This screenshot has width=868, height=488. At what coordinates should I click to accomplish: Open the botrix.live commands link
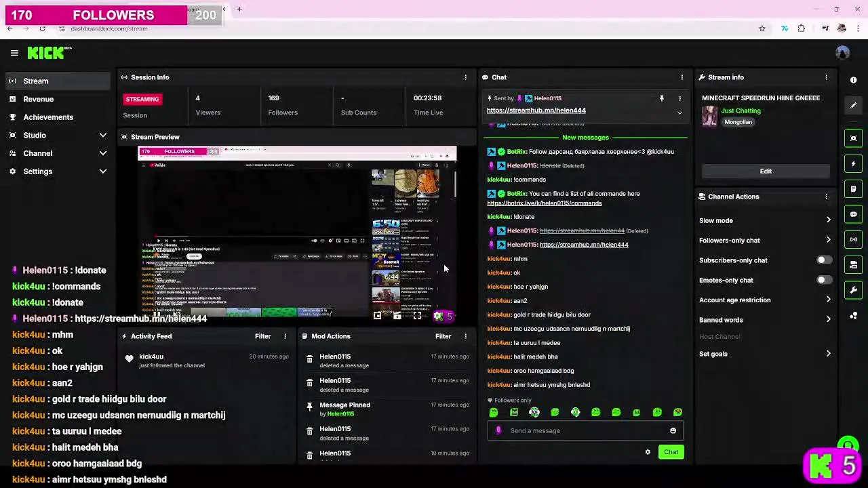point(544,203)
